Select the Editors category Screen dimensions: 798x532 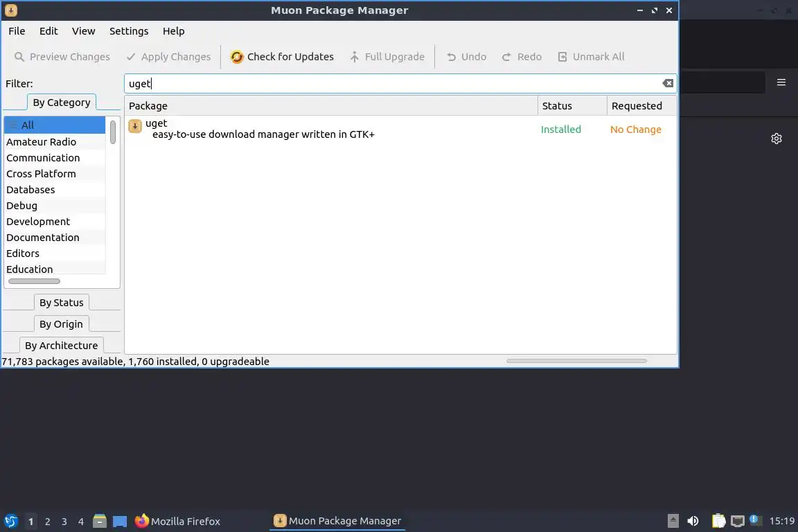point(55,253)
